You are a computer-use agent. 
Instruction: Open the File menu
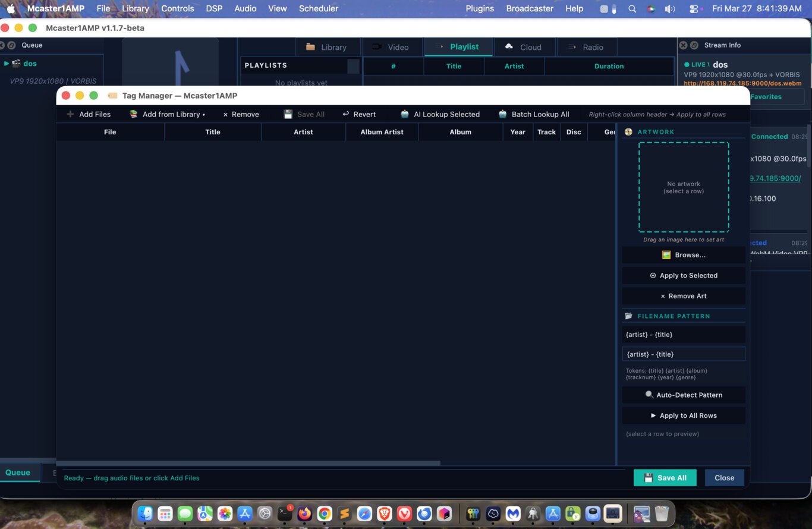103,8
